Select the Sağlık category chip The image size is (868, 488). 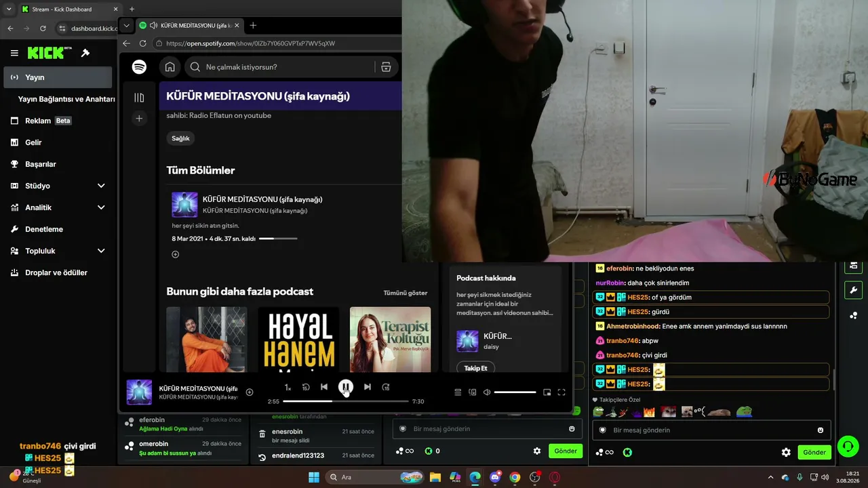pyautogui.click(x=180, y=138)
